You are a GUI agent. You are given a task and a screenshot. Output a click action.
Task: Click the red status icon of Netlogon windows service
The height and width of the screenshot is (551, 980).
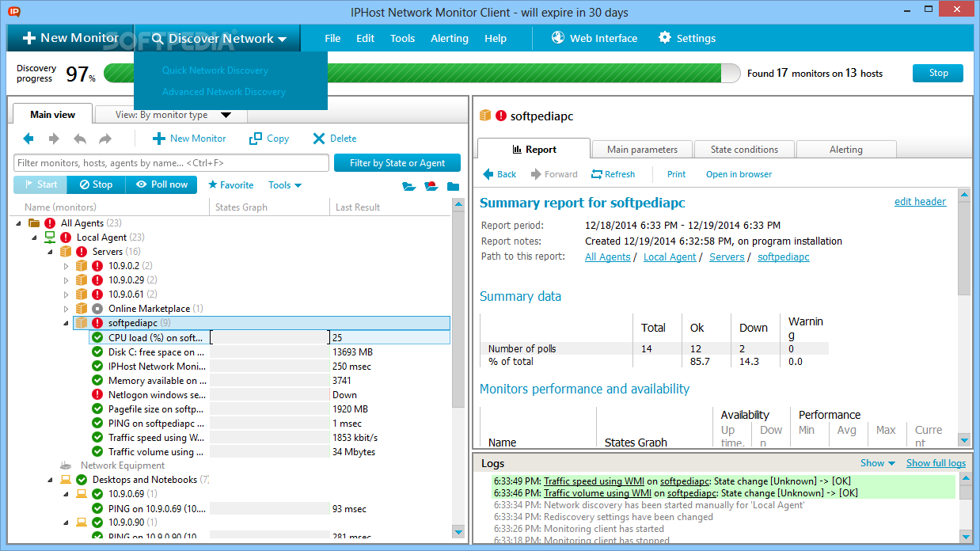pos(97,394)
